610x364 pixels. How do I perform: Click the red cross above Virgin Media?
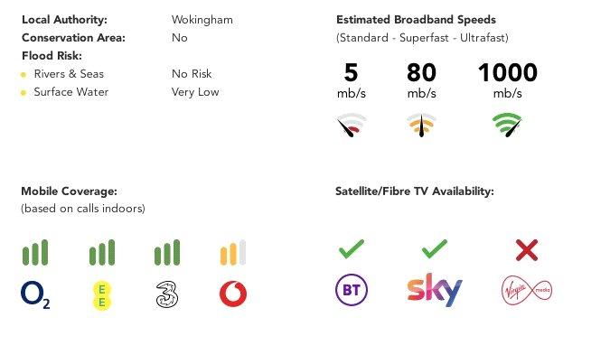pos(527,250)
